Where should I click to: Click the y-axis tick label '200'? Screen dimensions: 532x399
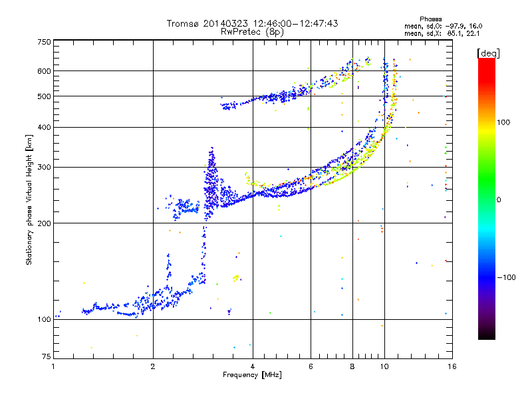point(45,223)
